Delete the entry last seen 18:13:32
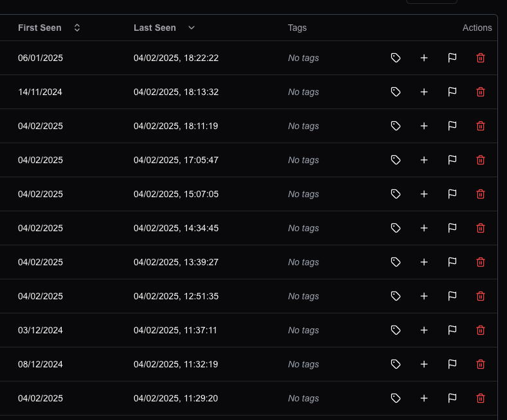 [481, 92]
